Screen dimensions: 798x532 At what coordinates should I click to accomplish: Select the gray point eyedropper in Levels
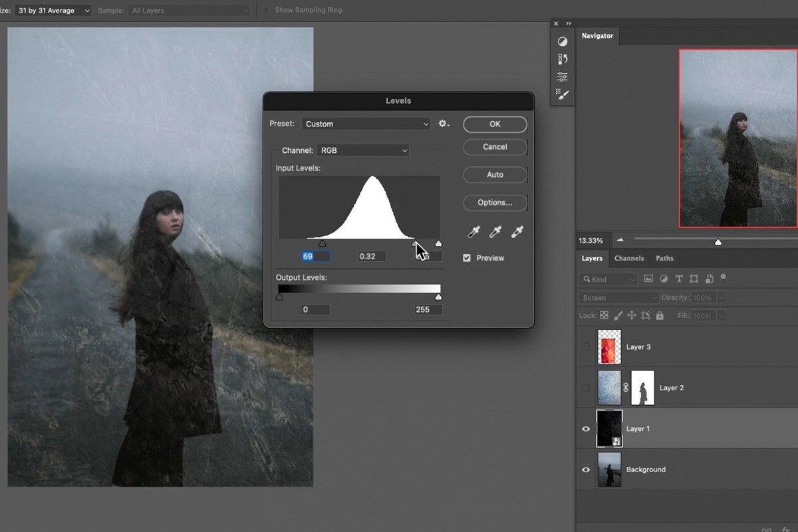pyautogui.click(x=495, y=231)
